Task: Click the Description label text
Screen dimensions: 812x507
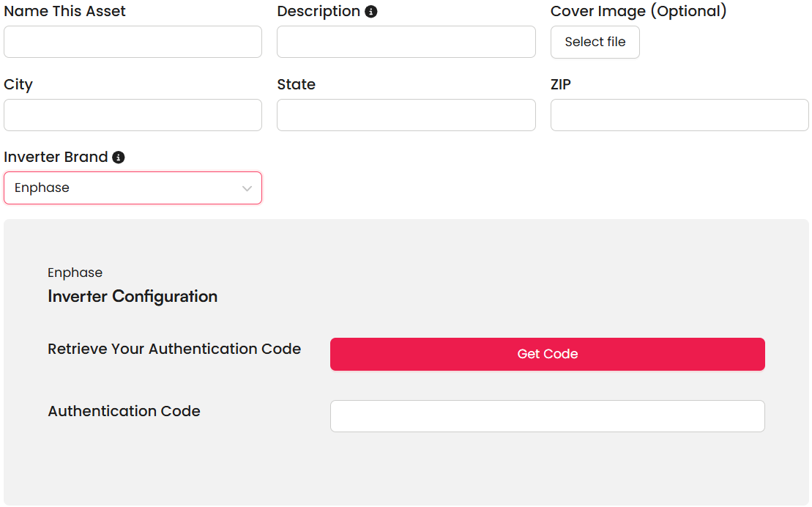Action: pos(319,12)
